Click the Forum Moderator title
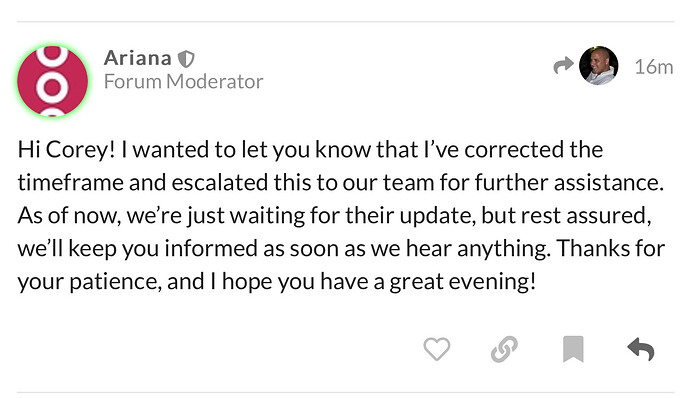Image resolution: width=690 pixels, height=398 pixels. click(184, 81)
